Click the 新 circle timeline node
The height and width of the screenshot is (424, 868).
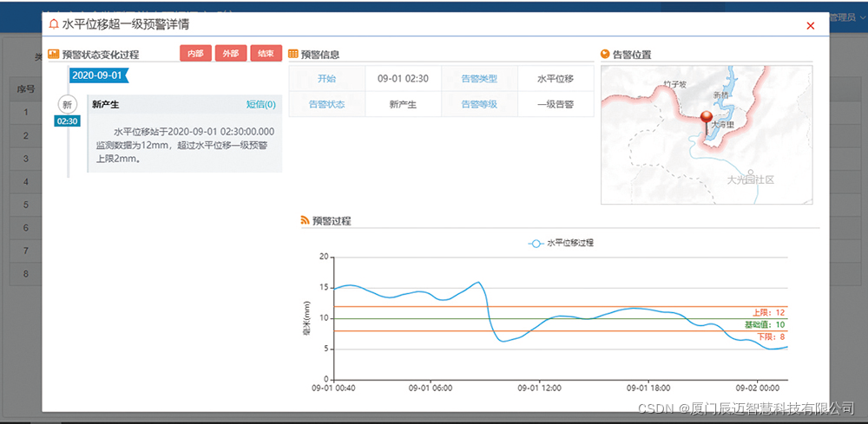point(67,104)
